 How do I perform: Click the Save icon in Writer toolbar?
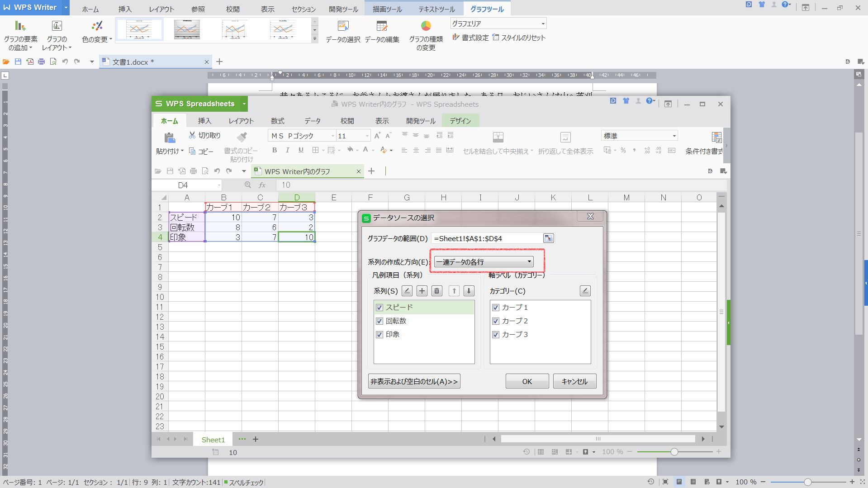tap(18, 62)
